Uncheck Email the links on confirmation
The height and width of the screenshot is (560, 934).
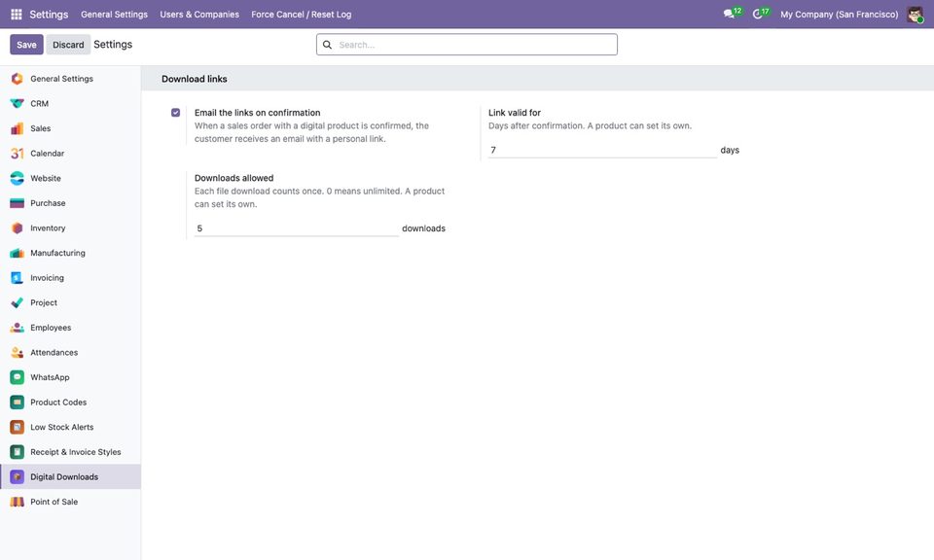pyautogui.click(x=176, y=113)
